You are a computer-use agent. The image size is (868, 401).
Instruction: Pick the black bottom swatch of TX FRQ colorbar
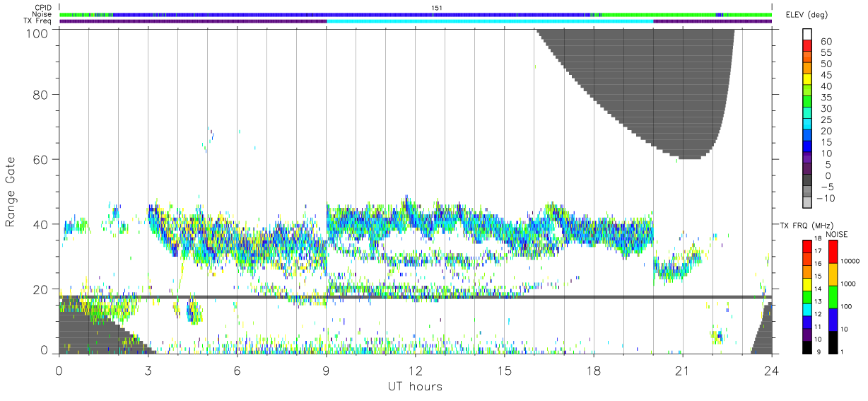[808, 348]
